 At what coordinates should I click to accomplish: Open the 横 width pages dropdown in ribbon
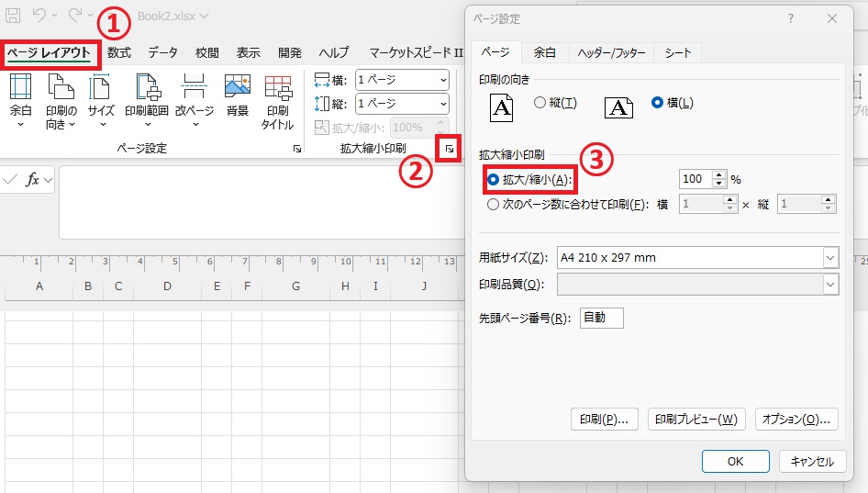pos(443,80)
